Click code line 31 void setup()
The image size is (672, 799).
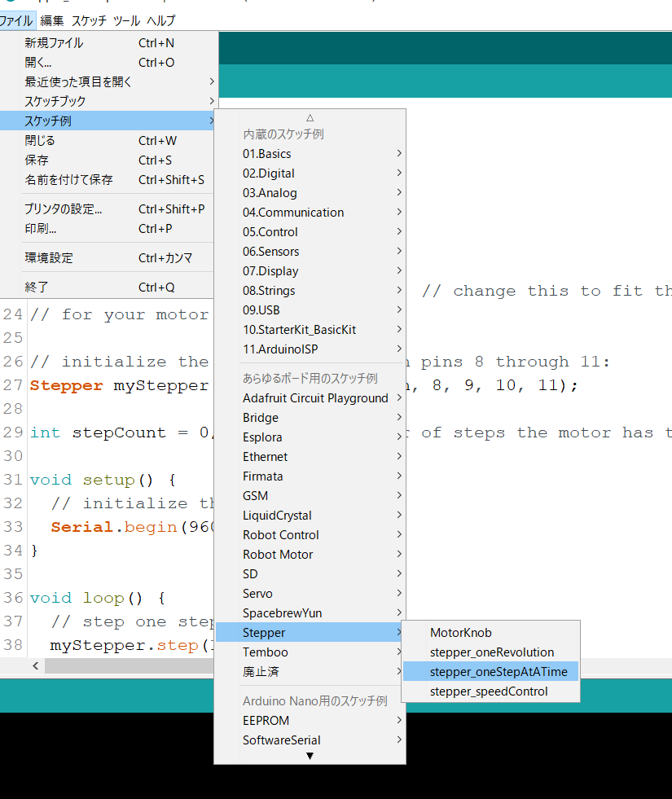103,480
